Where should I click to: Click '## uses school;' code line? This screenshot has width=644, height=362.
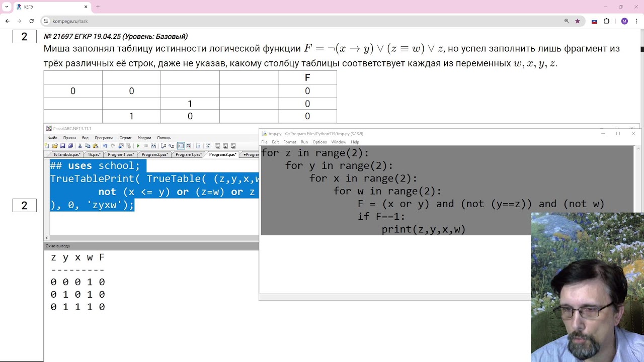tap(95, 165)
